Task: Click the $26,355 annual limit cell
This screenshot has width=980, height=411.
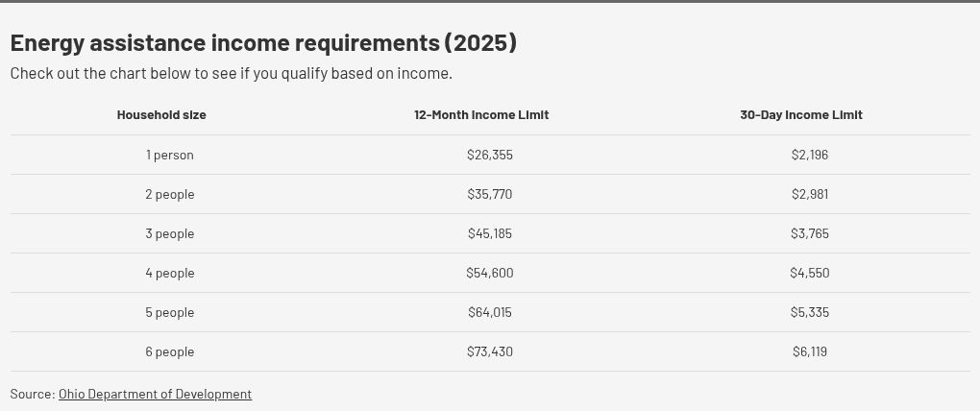Action: click(x=490, y=155)
